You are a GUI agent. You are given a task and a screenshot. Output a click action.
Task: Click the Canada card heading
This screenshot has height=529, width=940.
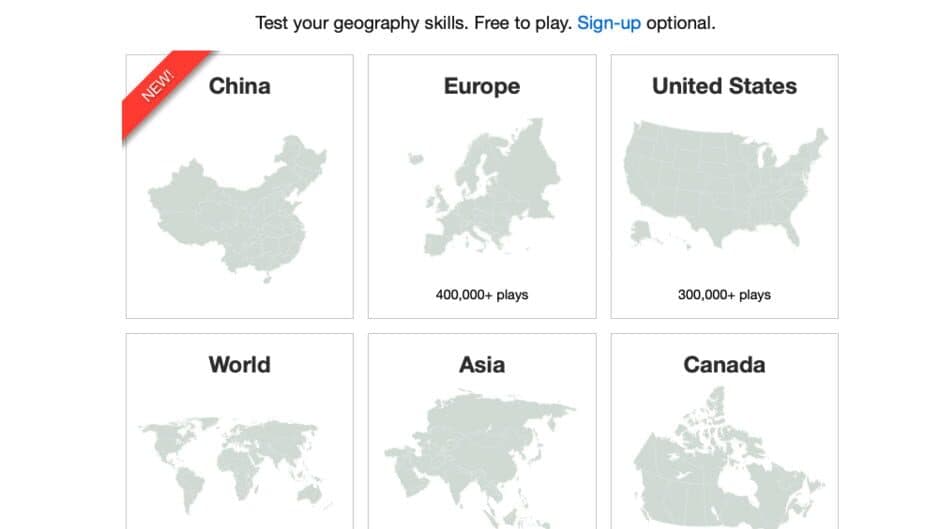(724, 364)
